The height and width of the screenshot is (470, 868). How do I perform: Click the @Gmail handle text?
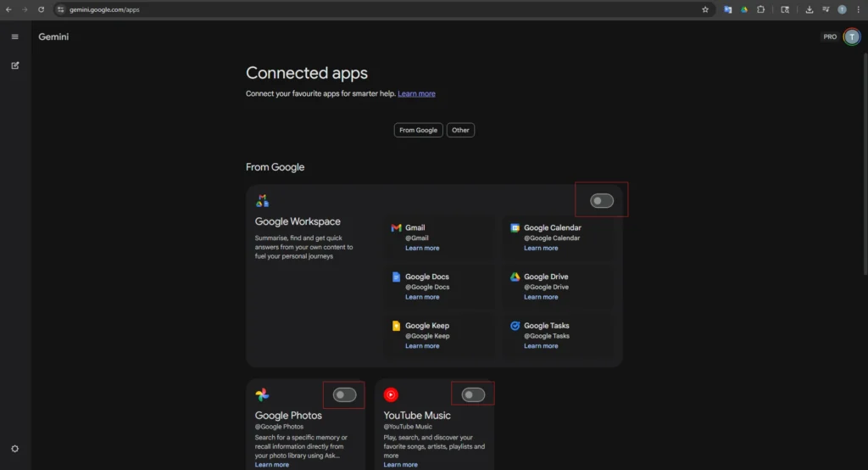point(417,238)
